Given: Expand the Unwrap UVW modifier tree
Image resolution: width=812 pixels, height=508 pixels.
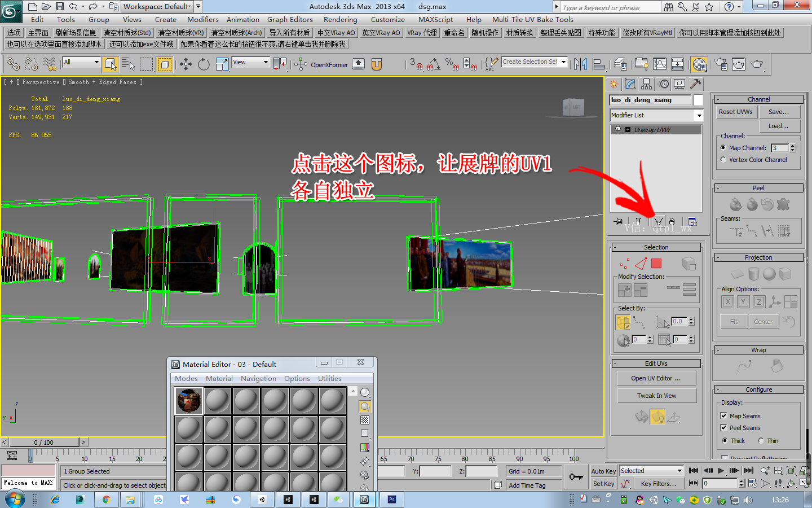Looking at the screenshot, I should pyautogui.click(x=628, y=129).
